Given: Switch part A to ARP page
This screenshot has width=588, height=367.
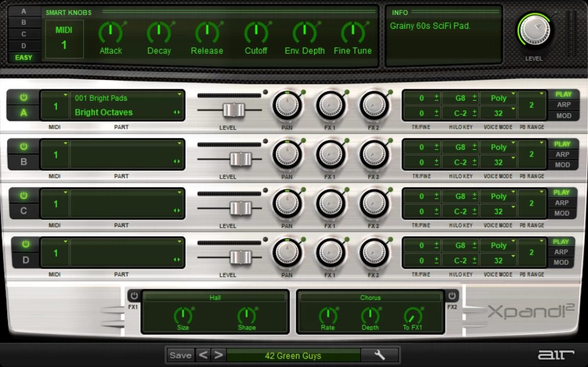Looking at the screenshot, I should coord(563,105).
